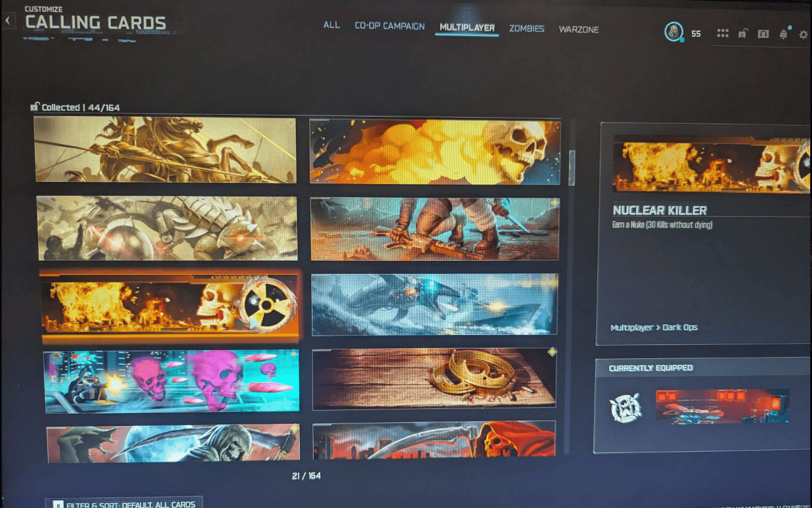The width and height of the screenshot is (812, 508).
Task: Click the CURRENTLY EQUIPPED heading
Action: 651,368
